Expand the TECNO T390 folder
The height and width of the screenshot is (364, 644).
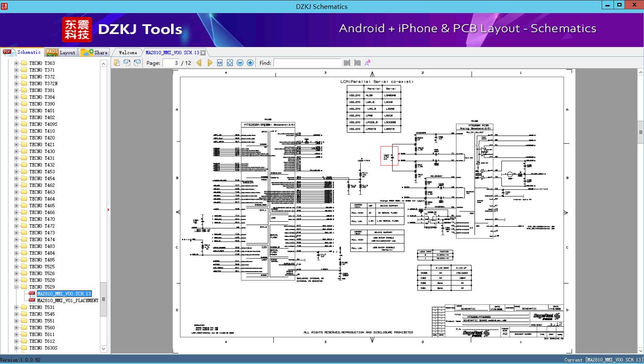[16, 104]
